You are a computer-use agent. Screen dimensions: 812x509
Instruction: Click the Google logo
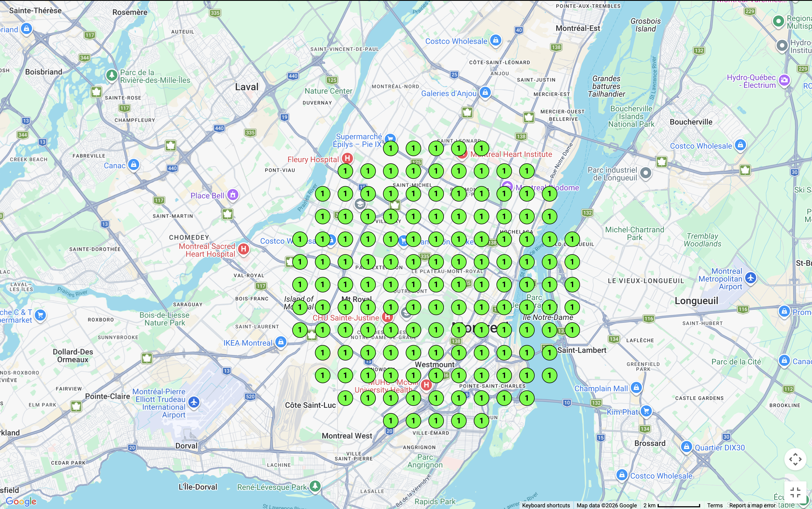pos(21,501)
